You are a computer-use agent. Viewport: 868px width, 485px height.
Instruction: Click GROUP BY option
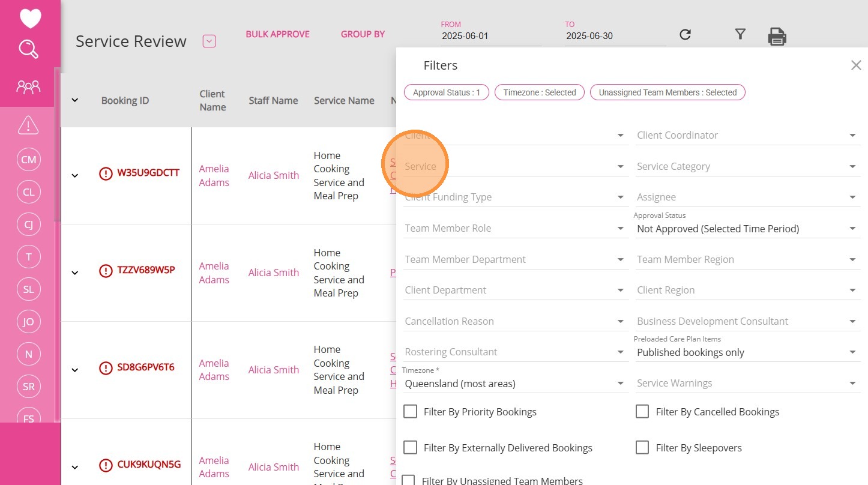pyautogui.click(x=363, y=34)
